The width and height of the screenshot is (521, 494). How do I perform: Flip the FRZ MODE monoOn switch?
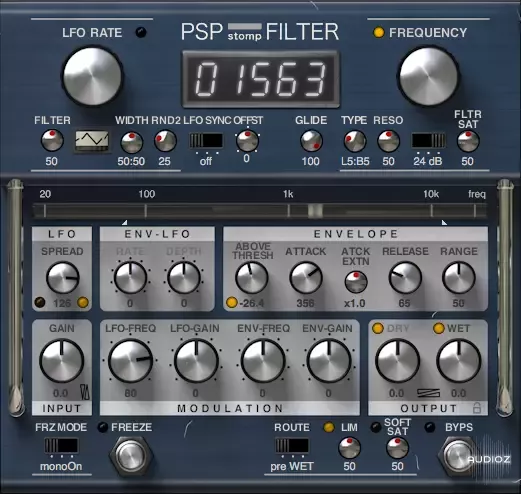61,446
